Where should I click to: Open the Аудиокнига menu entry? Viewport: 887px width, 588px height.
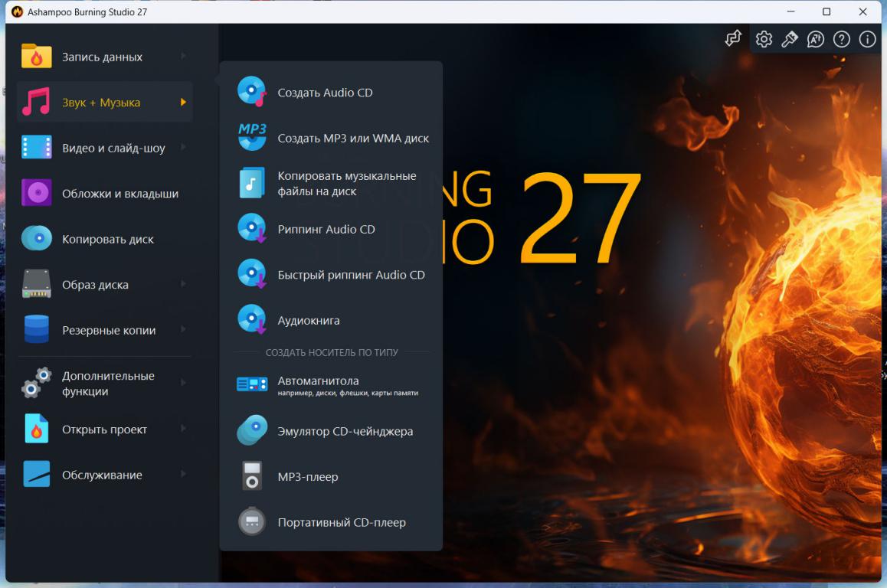(309, 321)
